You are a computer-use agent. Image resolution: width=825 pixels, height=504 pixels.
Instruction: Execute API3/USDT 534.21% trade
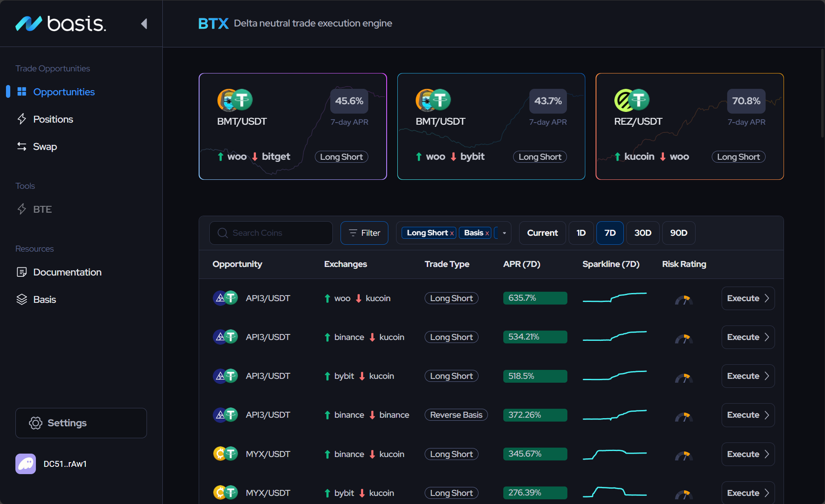click(748, 337)
